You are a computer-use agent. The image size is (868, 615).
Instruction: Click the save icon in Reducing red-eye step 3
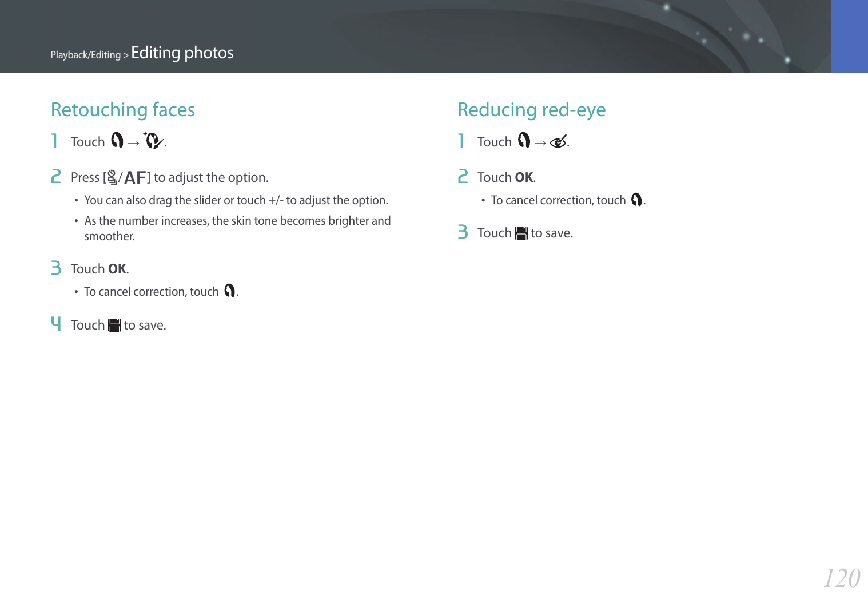pyautogui.click(x=521, y=233)
